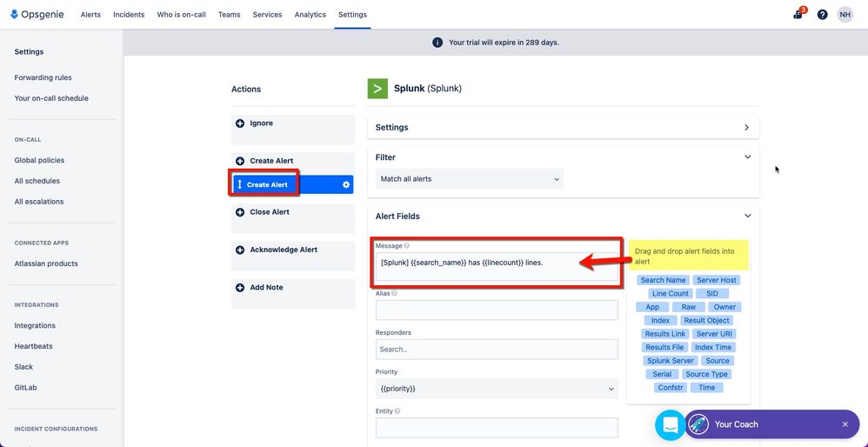Go to Who is on-call
The height and width of the screenshot is (447, 868).
pyautogui.click(x=182, y=15)
